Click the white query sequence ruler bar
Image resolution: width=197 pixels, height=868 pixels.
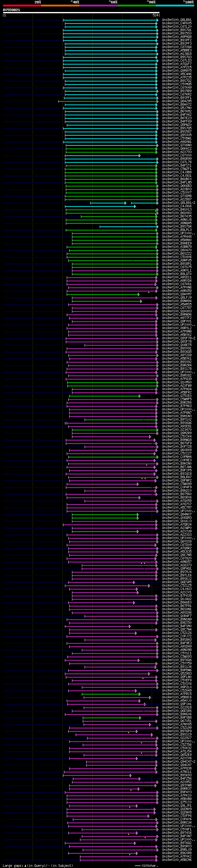point(81,13)
